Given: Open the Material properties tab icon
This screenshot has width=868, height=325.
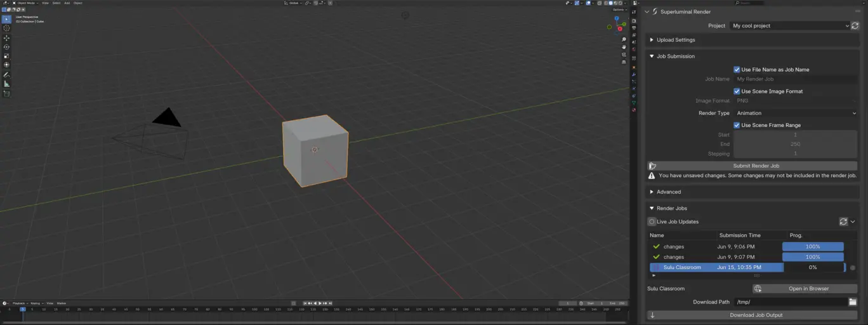Looking at the screenshot, I should click(634, 110).
